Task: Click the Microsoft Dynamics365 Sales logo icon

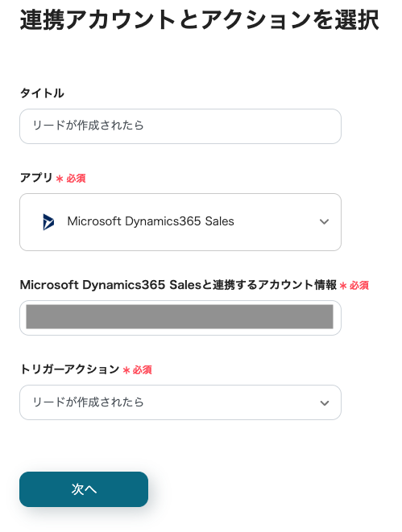Action: click(48, 222)
